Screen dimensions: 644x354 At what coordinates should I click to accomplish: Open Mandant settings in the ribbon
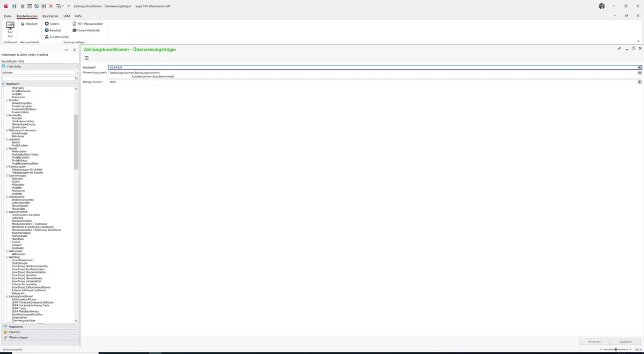pos(29,24)
